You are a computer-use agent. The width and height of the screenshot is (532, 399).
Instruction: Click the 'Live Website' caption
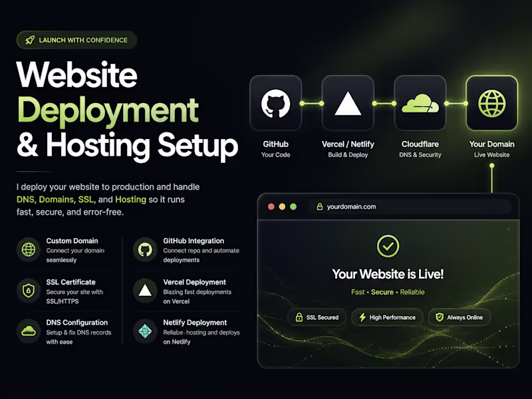(491, 155)
